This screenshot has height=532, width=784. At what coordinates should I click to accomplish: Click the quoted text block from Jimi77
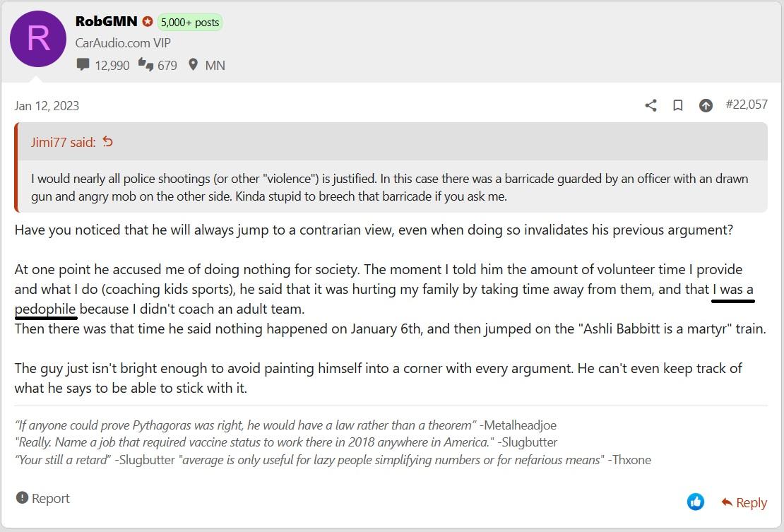(389, 187)
